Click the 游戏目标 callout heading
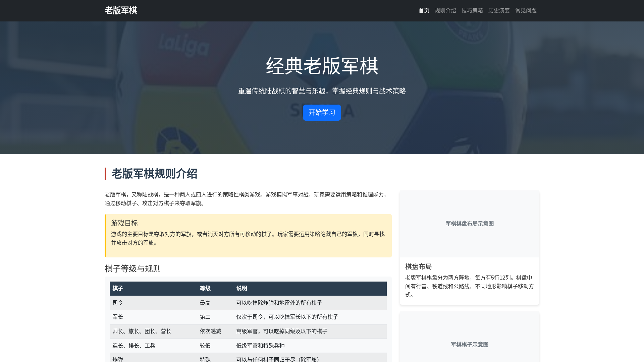The height and width of the screenshot is (362, 644). click(x=124, y=223)
